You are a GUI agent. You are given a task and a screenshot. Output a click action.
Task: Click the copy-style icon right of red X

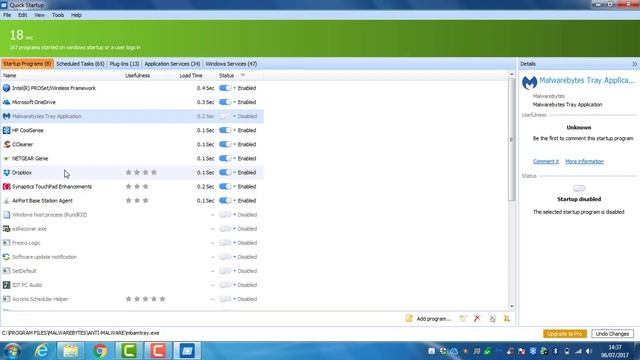tap(492, 318)
